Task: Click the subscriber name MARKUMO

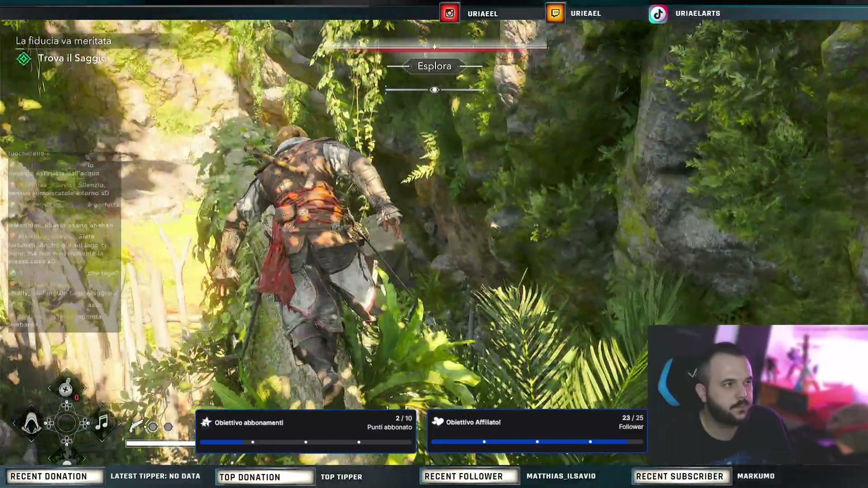Action: coord(756,476)
